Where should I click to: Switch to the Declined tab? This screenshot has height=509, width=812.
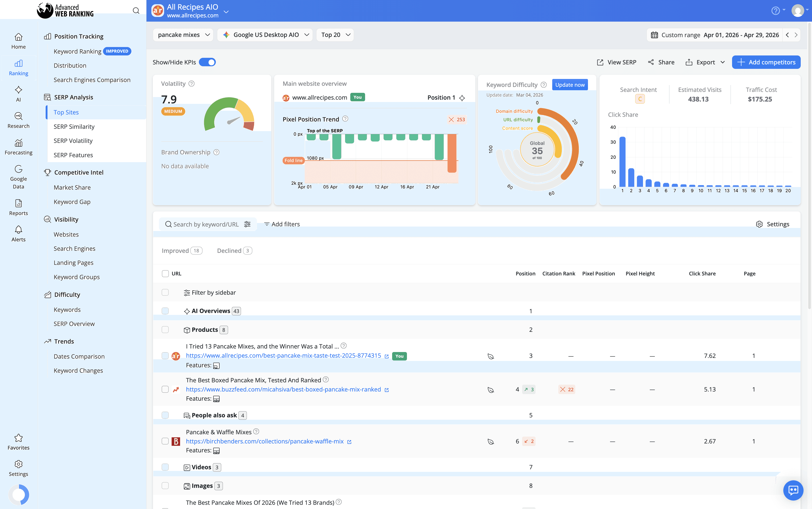[234, 251]
